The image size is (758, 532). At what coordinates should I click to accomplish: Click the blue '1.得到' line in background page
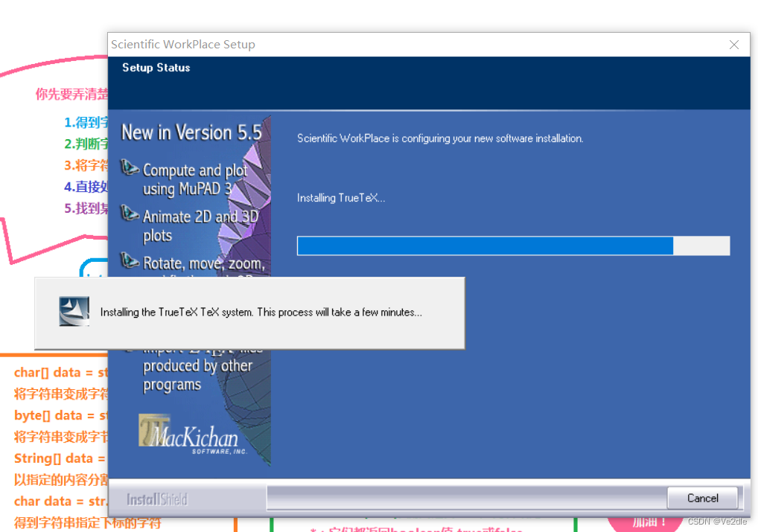[x=86, y=122]
